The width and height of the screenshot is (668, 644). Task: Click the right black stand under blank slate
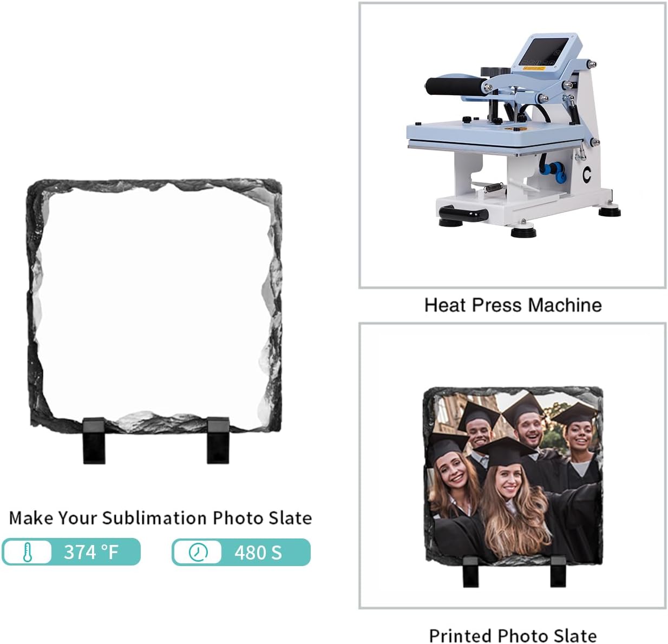point(219,439)
